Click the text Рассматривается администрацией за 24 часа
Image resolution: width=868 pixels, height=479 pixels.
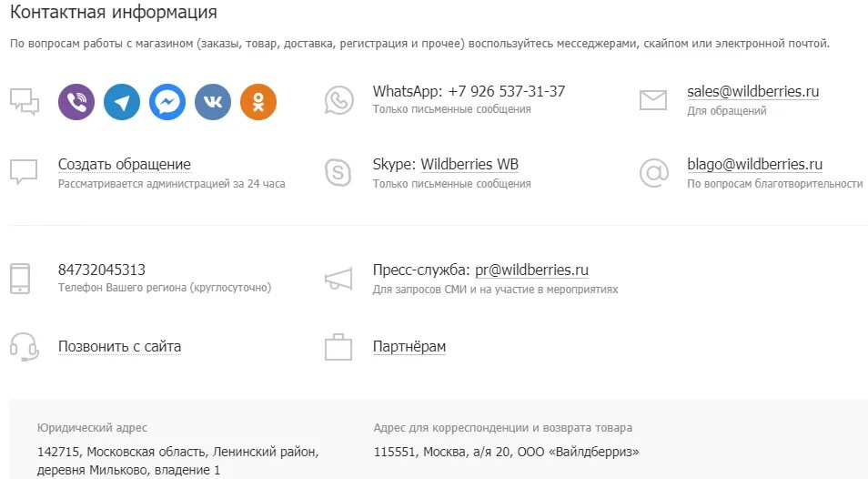(172, 184)
